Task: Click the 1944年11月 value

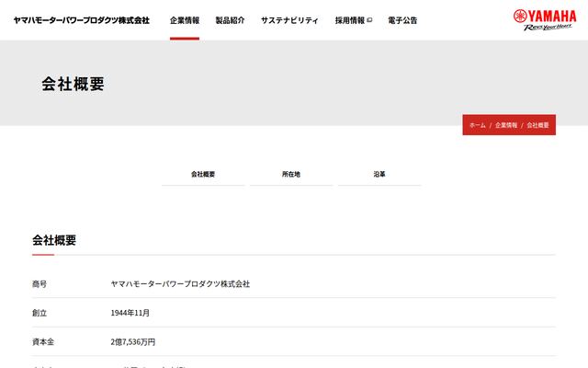Action: 130,313
